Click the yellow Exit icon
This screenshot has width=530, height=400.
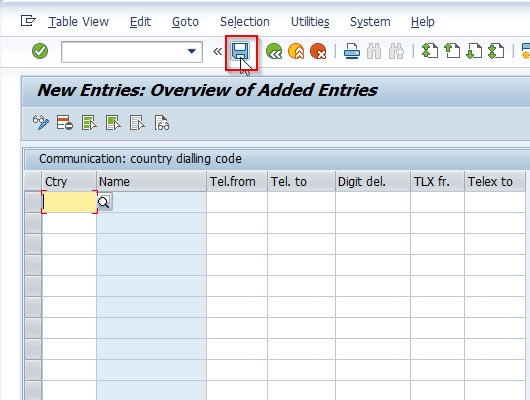[296, 52]
